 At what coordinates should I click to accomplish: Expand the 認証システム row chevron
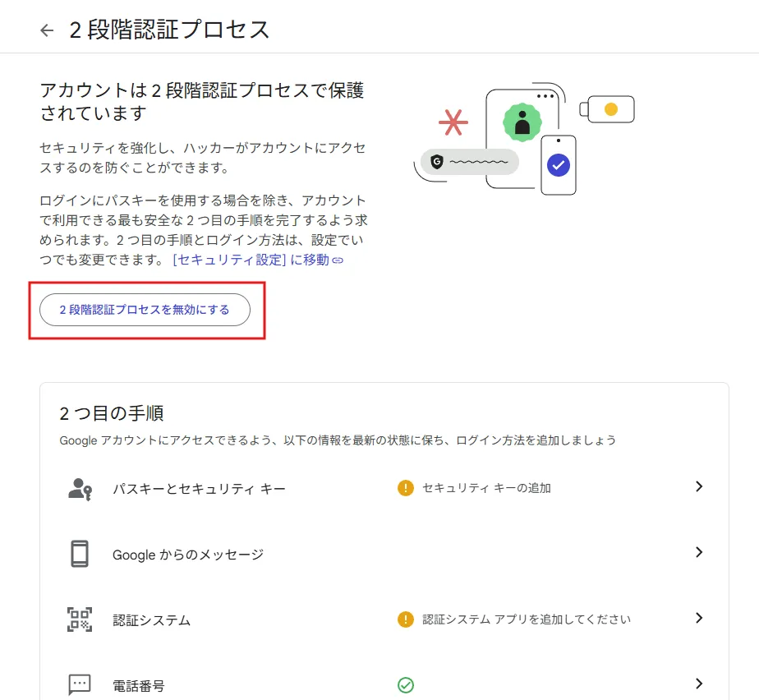(699, 618)
